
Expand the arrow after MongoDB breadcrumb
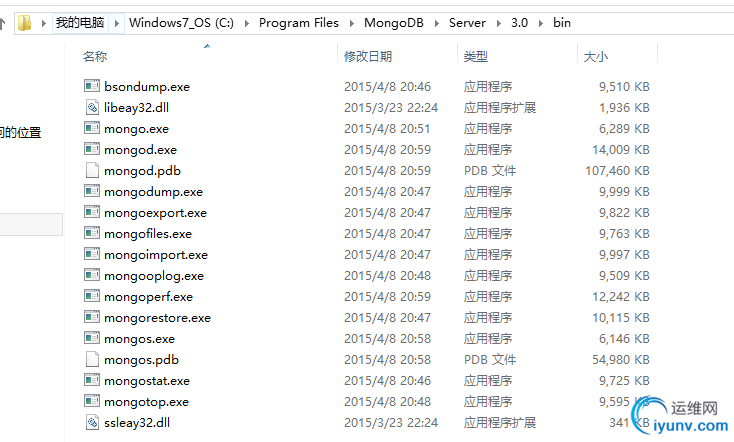[436, 23]
